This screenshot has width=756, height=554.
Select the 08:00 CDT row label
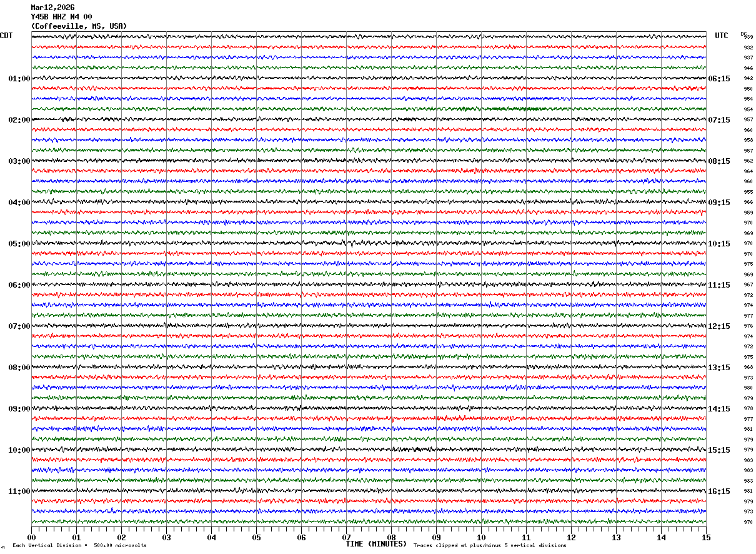19,368
